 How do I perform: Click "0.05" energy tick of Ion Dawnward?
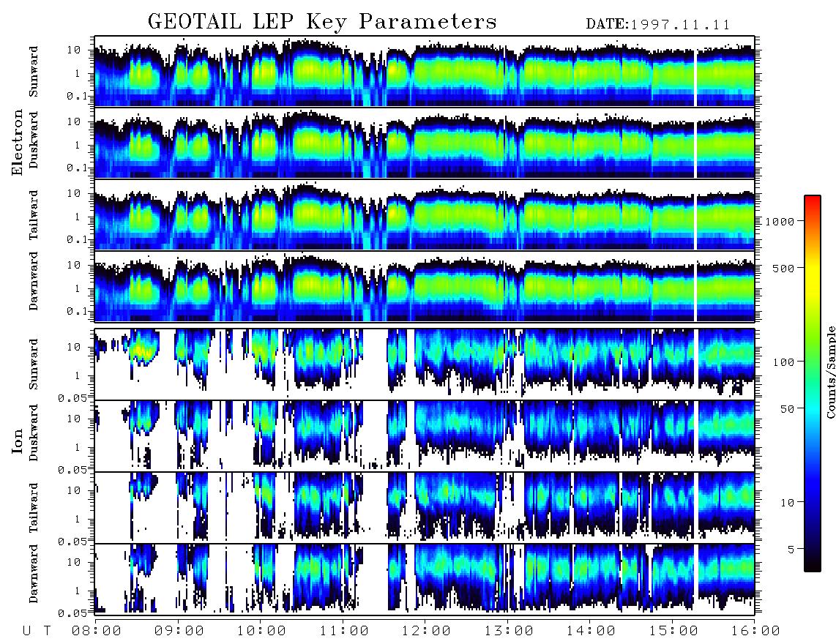click(72, 613)
